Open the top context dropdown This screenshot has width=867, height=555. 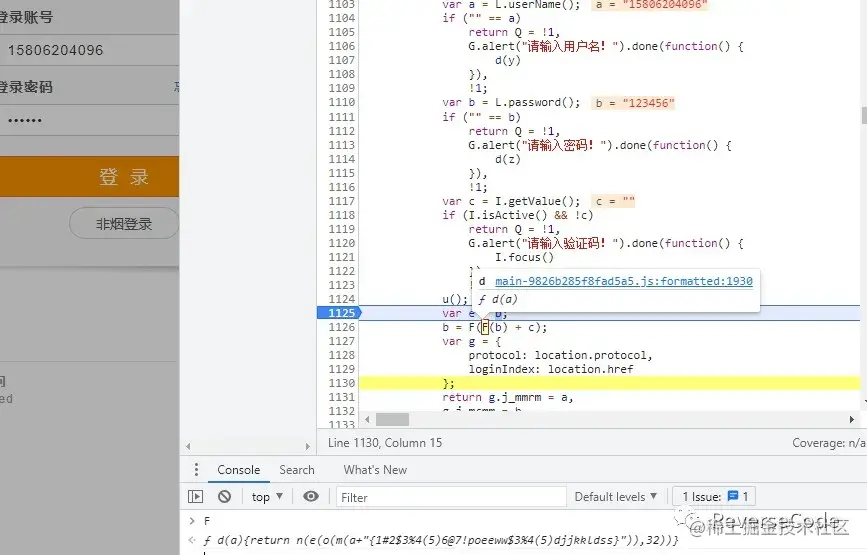click(x=267, y=497)
